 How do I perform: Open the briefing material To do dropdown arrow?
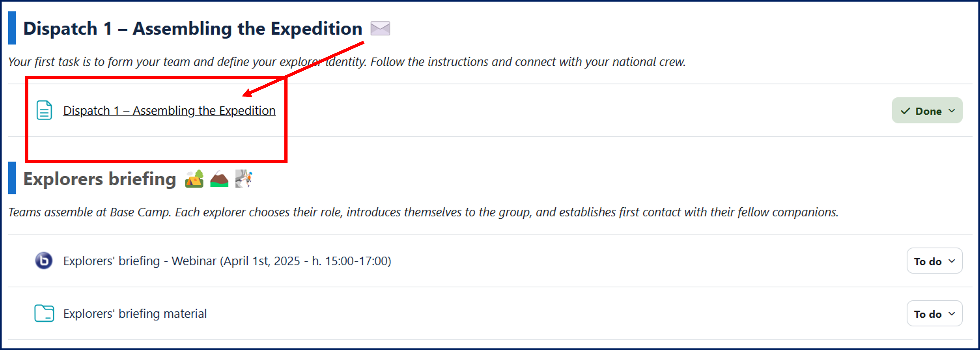click(952, 314)
